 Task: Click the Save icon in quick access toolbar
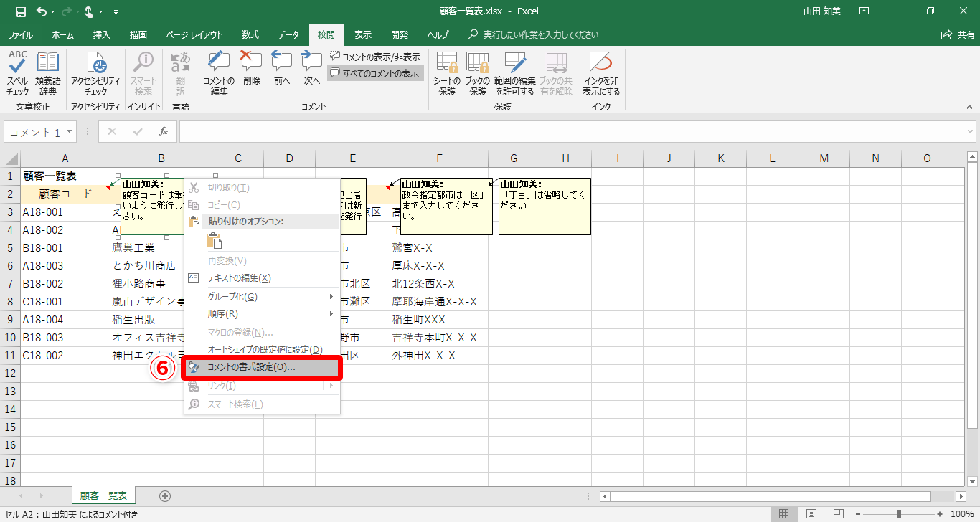click(x=20, y=11)
